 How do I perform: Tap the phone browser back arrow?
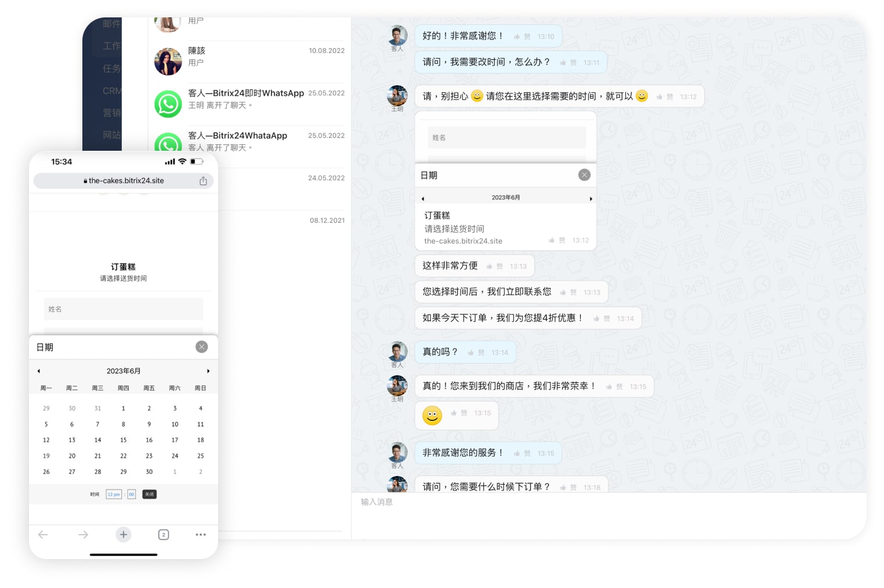43,535
